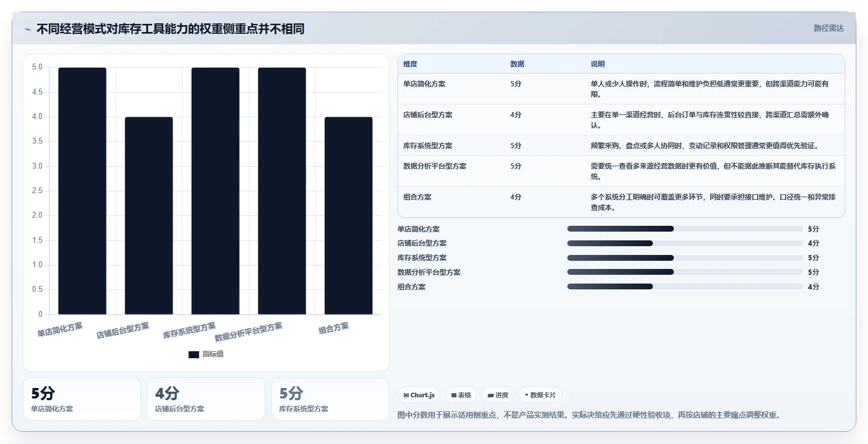Image resolution: width=868 pixels, height=444 pixels.
Task: Click the 5.0 y-axis label
Action: tap(37, 67)
